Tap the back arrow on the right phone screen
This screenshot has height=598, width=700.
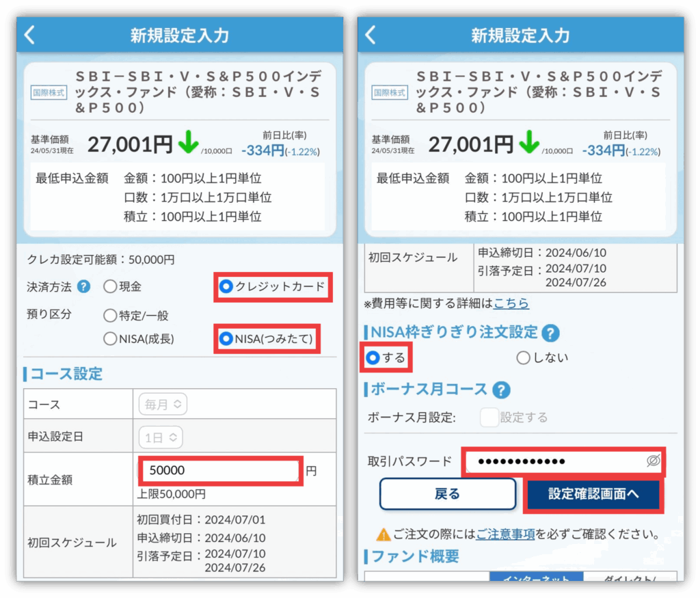tap(370, 36)
